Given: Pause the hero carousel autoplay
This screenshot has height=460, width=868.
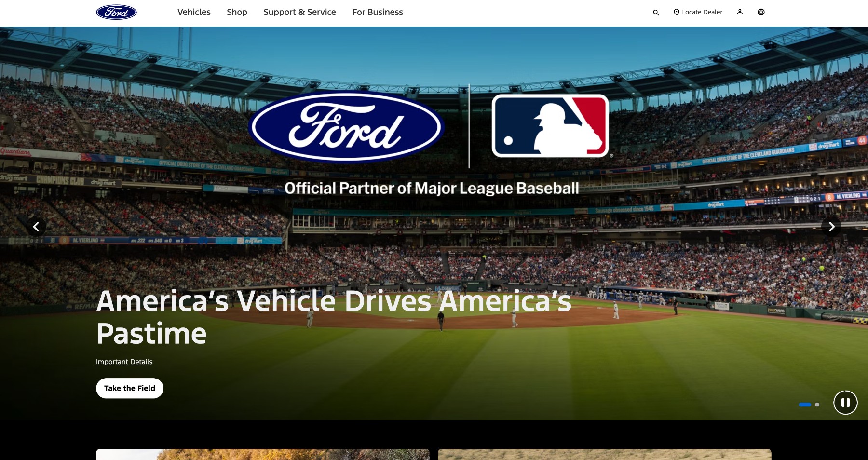Looking at the screenshot, I should coord(845,403).
